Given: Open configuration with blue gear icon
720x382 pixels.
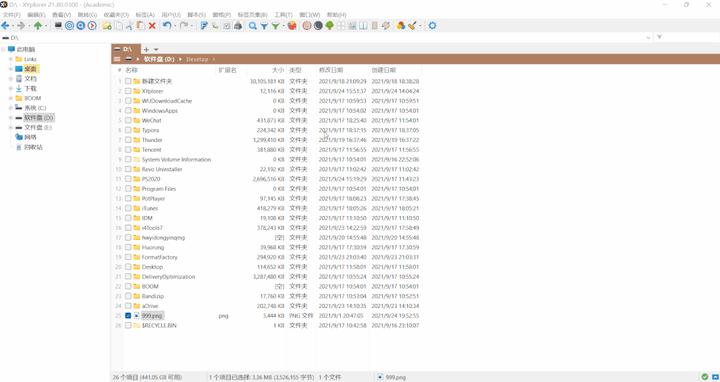Looking at the screenshot, I should click(432, 26).
